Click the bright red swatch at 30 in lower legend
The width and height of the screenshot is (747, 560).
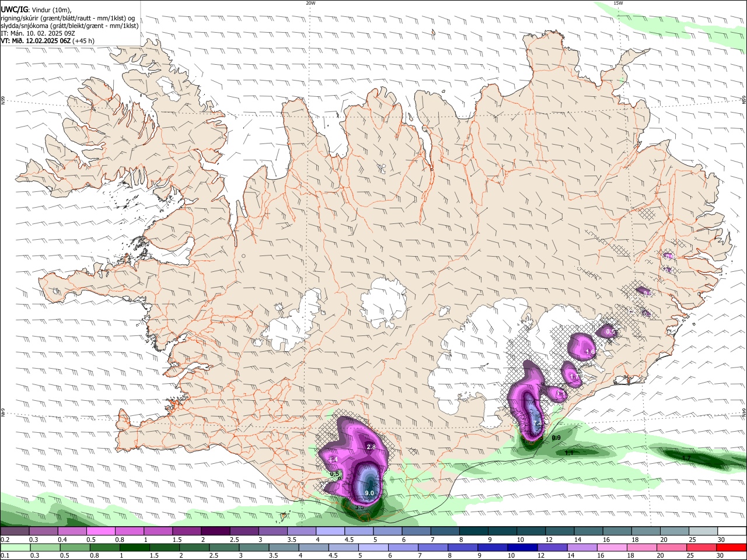click(731, 547)
